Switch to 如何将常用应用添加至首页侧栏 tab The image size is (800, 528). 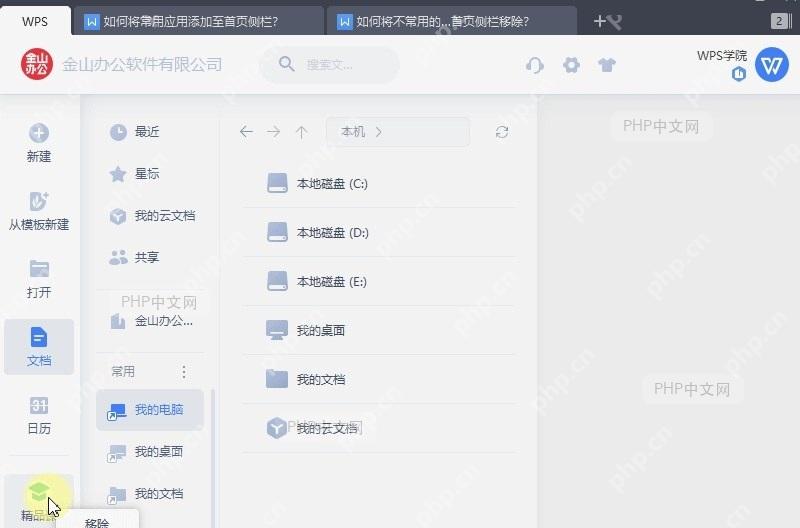pos(198,21)
